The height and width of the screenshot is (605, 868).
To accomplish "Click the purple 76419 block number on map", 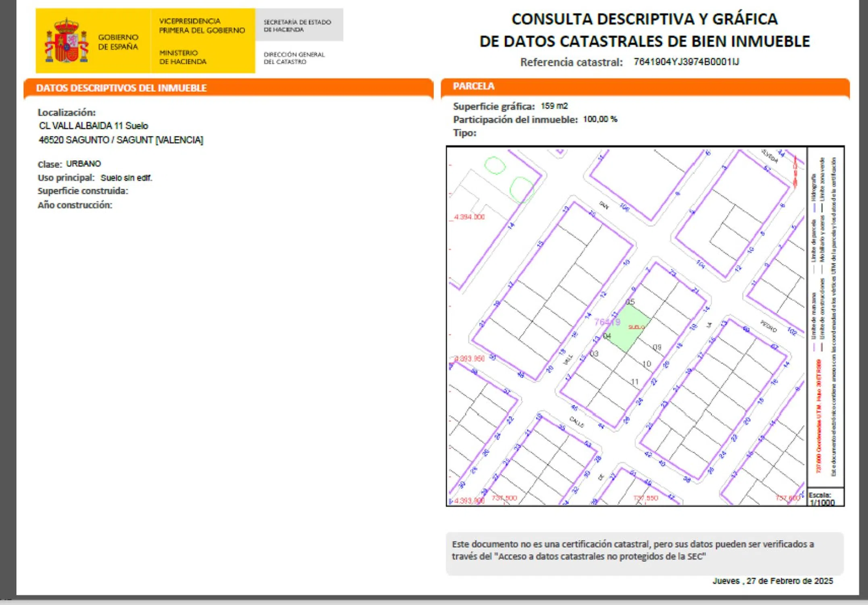I will pos(607,322).
